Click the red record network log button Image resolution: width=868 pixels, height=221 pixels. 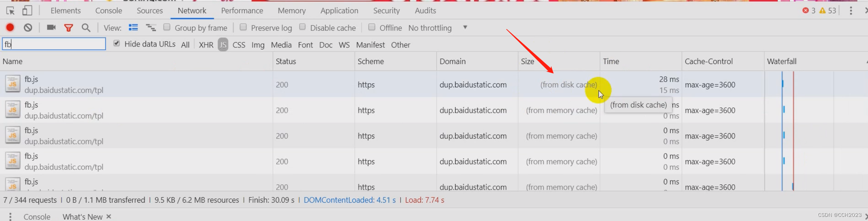click(x=10, y=27)
